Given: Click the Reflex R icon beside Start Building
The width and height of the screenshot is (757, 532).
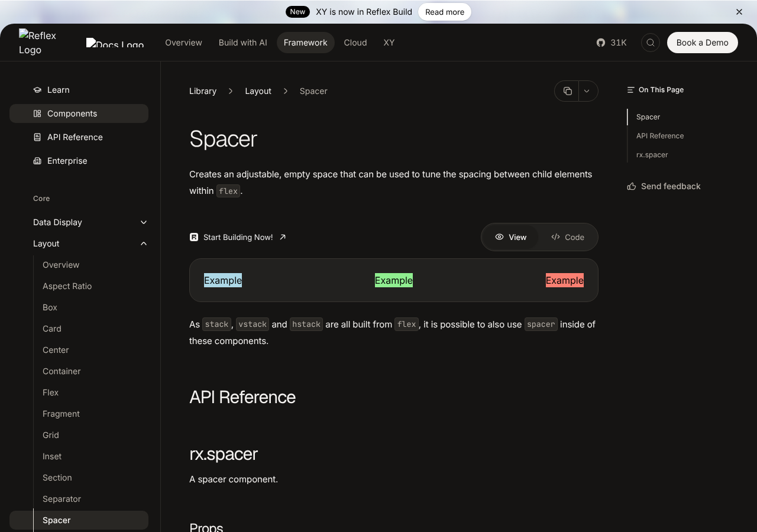Looking at the screenshot, I should 194,237.
